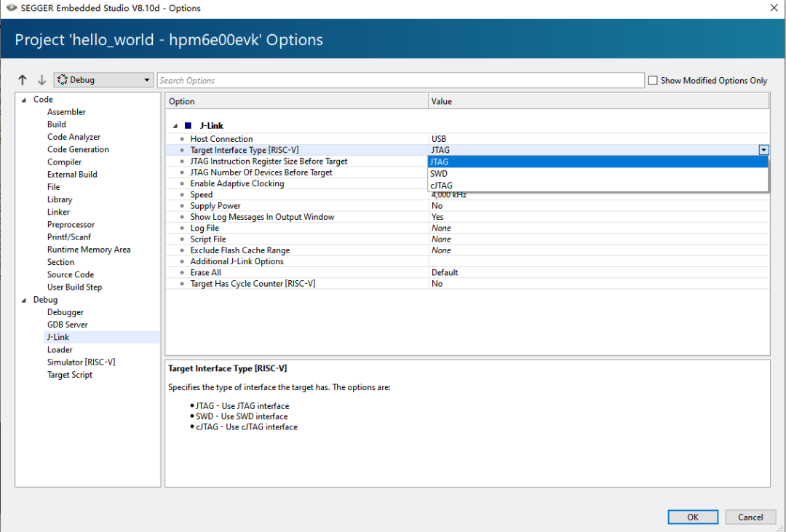786x532 pixels.
Task: Select External Build category
Action: (72, 175)
